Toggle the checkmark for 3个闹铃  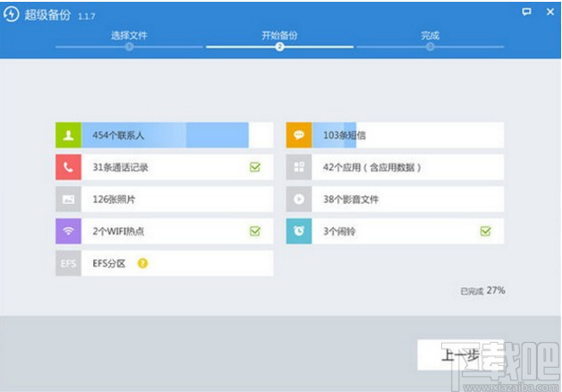coord(486,231)
